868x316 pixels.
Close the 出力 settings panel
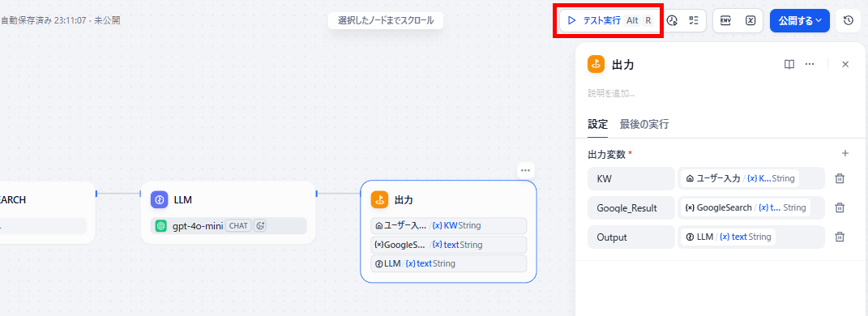(x=845, y=64)
